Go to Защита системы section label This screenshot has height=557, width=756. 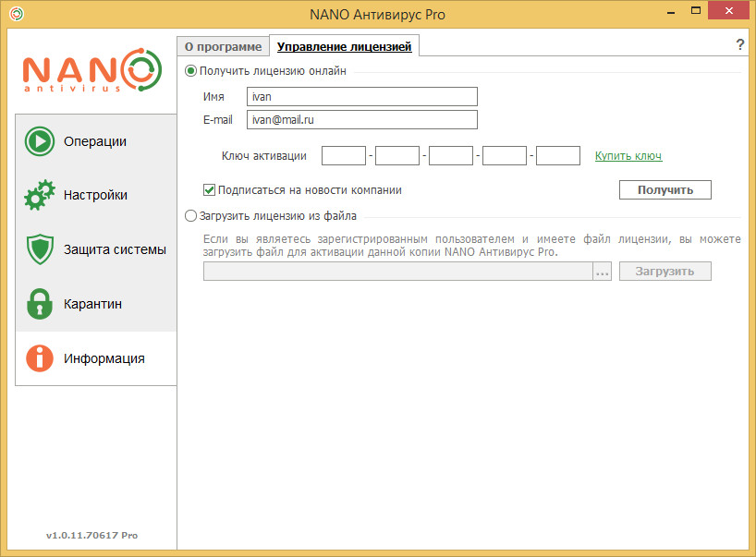coord(115,249)
